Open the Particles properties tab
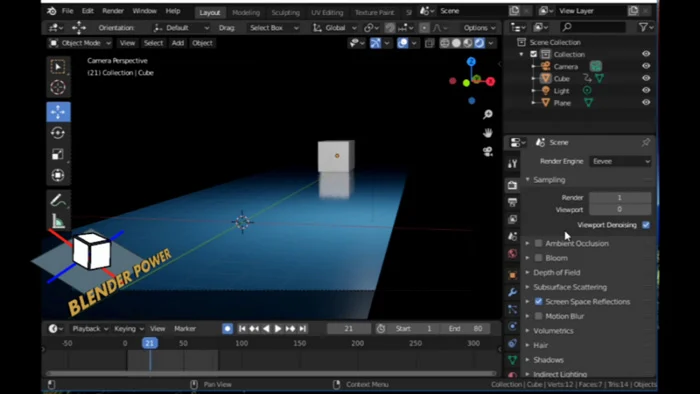Screen dimensions: 700x394 (512, 309)
